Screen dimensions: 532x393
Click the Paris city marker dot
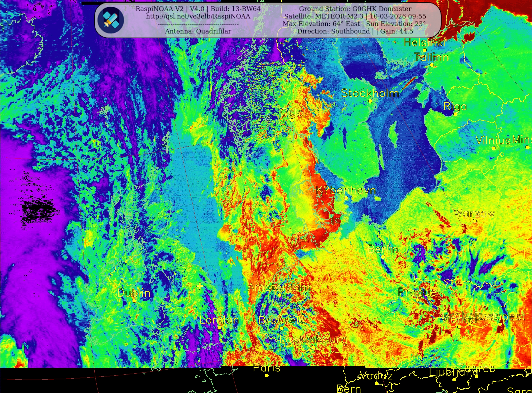point(267,375)
